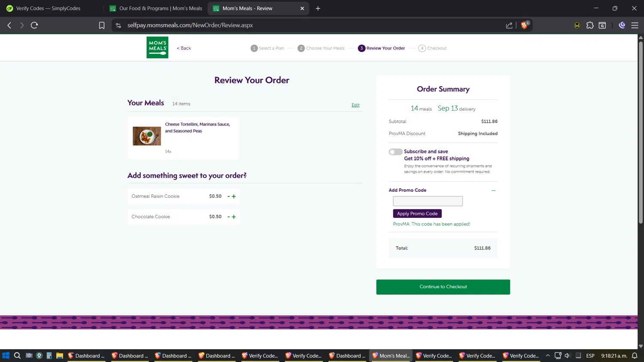Remove an Oatmeal Raisin Cookie with minus
Viewport: 644px width, 362px height.
(228, 196)
